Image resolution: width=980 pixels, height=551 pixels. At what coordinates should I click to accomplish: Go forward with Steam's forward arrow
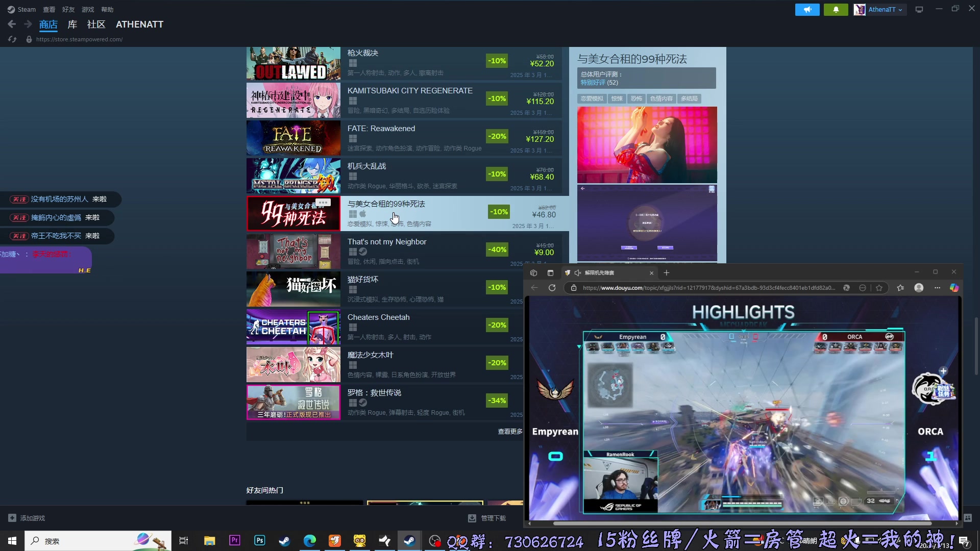point(28,24)
